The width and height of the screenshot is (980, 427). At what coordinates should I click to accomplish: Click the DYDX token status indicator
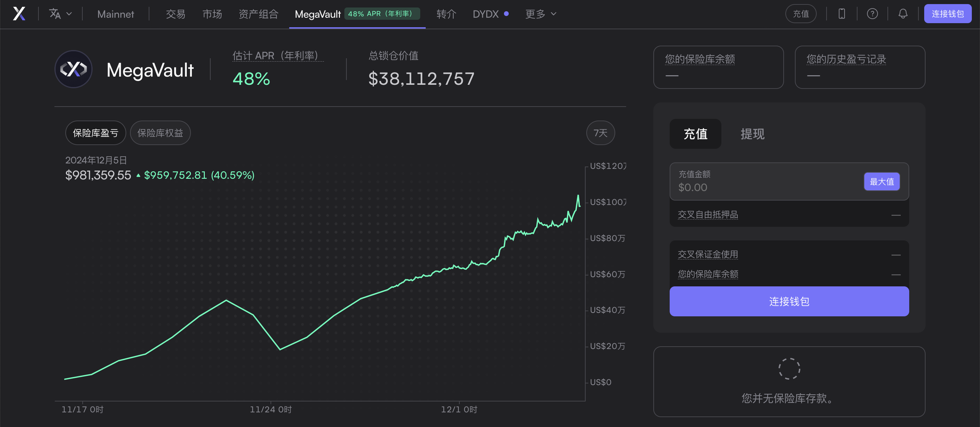click(x=507, y=14)
